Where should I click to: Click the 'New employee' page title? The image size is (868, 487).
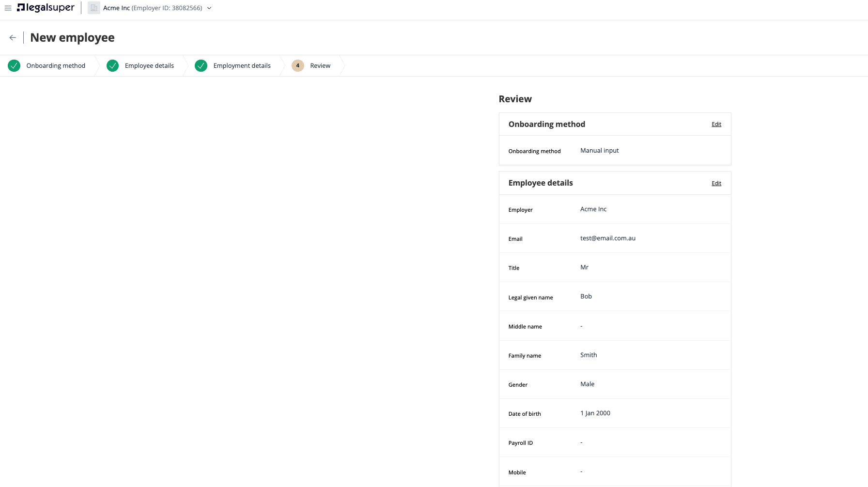click(72, 38)
